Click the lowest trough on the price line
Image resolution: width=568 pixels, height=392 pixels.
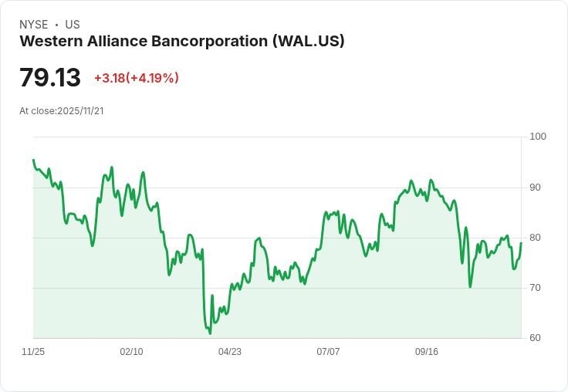(x=209, y=333)
